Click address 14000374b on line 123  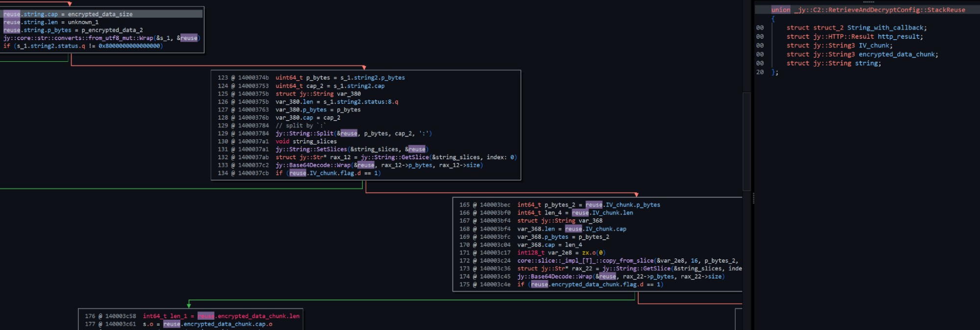click(x=253, y=78)
